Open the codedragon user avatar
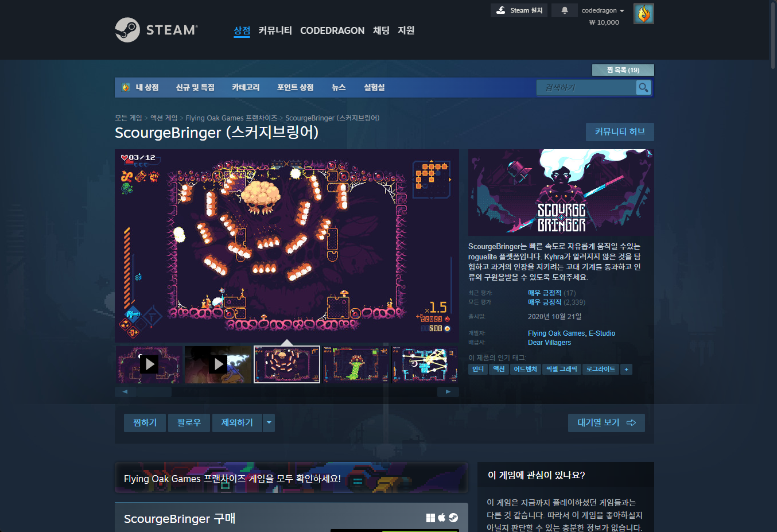 tap(644, 14)
